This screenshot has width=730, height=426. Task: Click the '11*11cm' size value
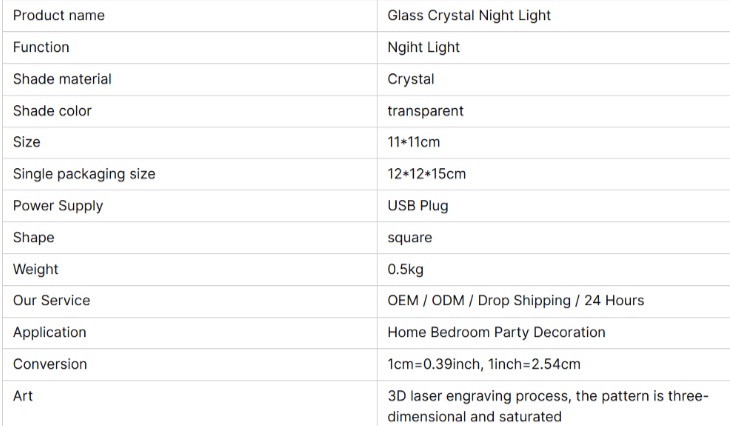click(413, 142)
